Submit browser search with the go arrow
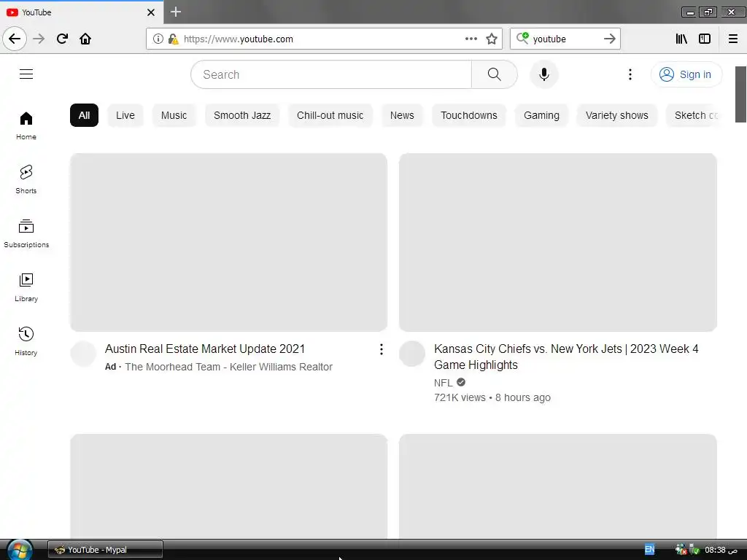The height and width of the screenshot is (560, 747). pyautogui.click(x=609, y=39)
